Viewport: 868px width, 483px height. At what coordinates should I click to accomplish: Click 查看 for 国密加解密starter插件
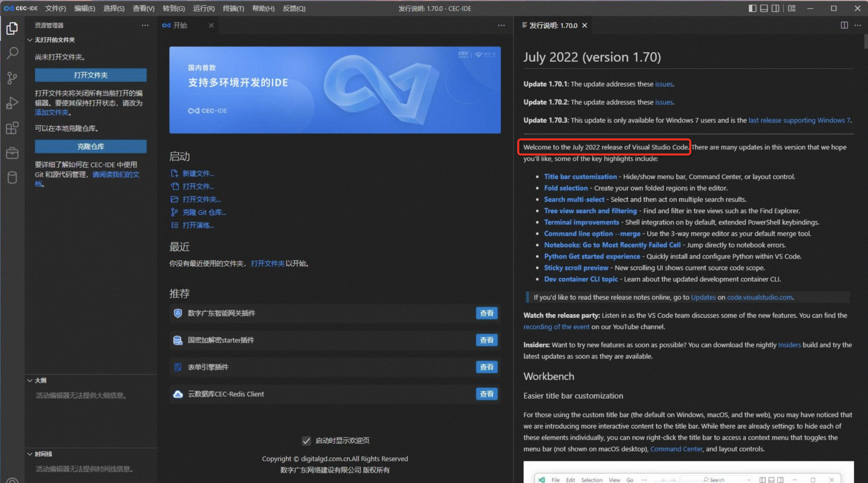click(x=487, y=340)
